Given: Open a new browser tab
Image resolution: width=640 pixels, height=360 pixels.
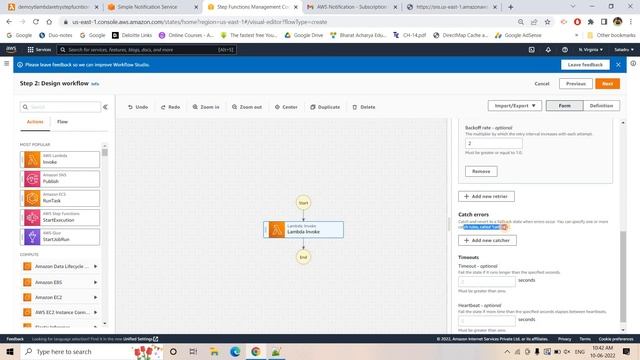Looking at the screenshot, I should [511, 7].
